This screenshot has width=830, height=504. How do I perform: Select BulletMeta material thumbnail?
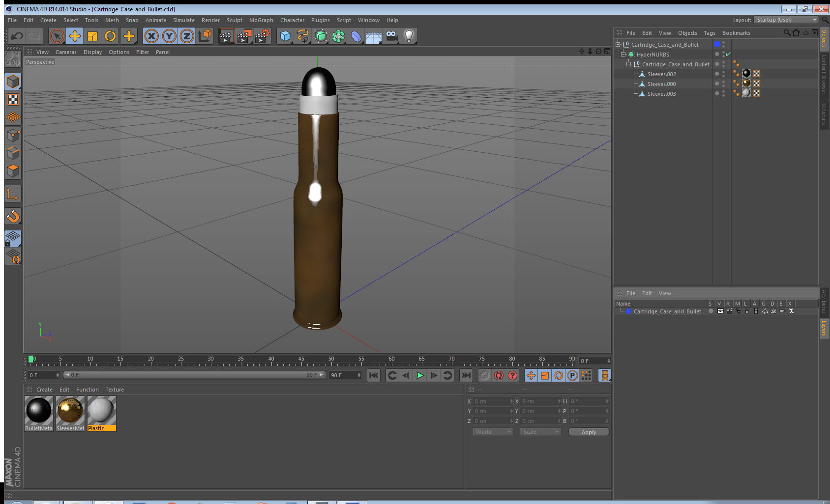click(39, 410)
